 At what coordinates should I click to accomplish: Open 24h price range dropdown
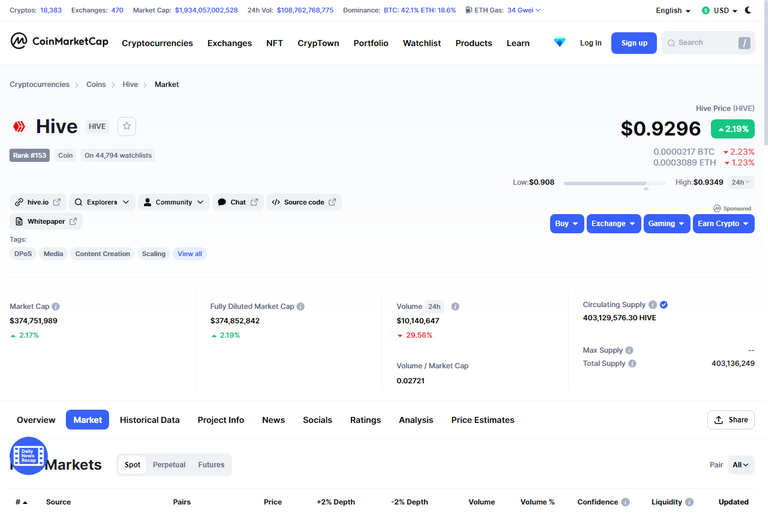click(741, 182)
